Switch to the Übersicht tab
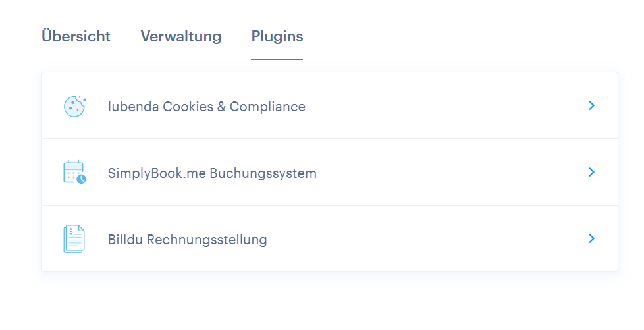 pos(76,36)
